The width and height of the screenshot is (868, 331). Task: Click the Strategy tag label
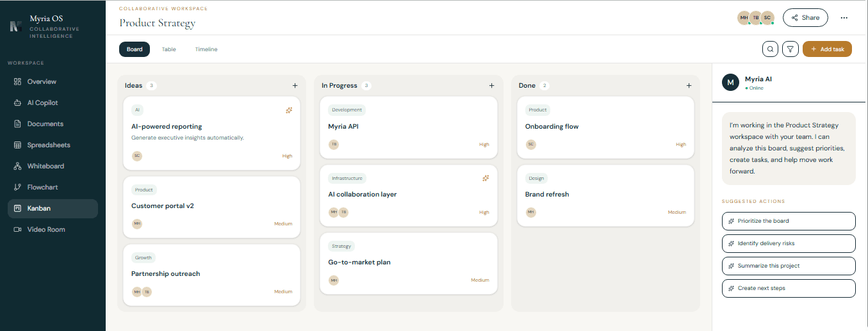point(341,246)
